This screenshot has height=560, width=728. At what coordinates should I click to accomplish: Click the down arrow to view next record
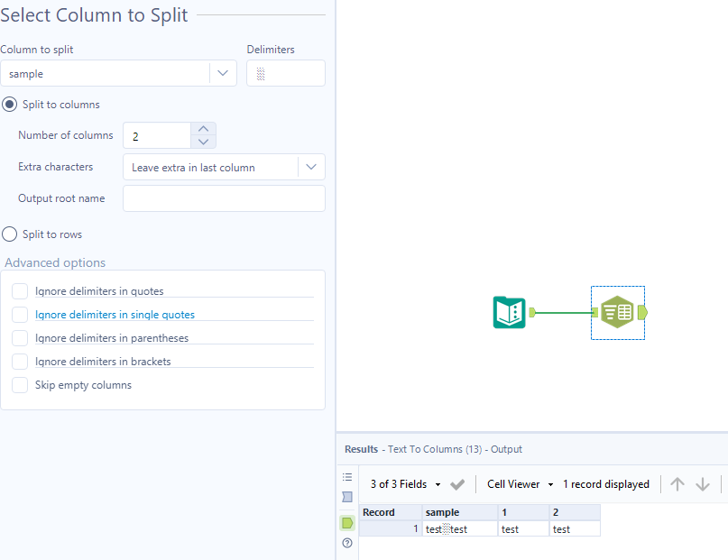[703, 483]
